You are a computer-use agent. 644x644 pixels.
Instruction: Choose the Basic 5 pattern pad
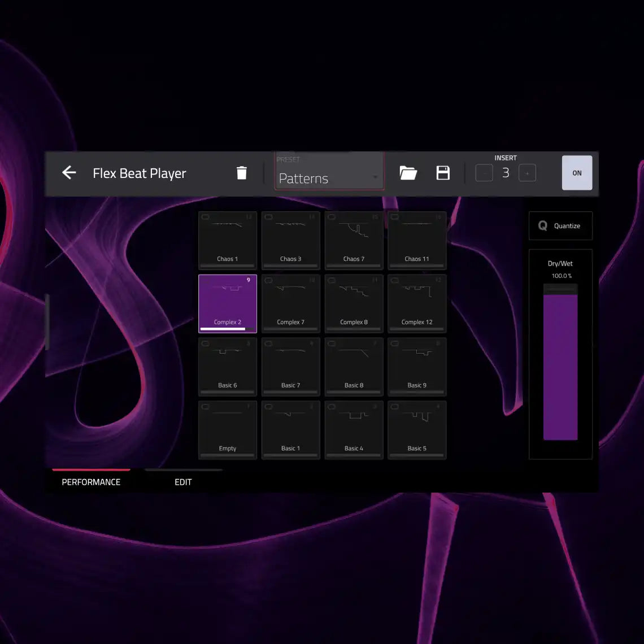tap(417, 430)
